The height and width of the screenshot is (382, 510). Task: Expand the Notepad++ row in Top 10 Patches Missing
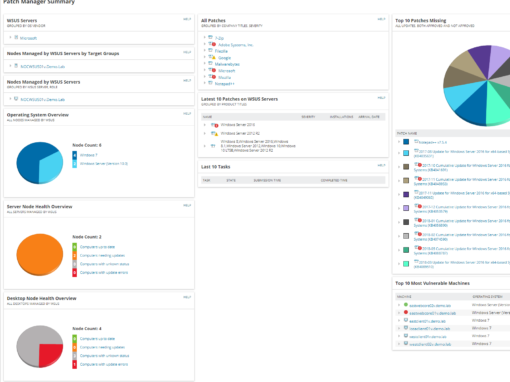coord(399,142)
